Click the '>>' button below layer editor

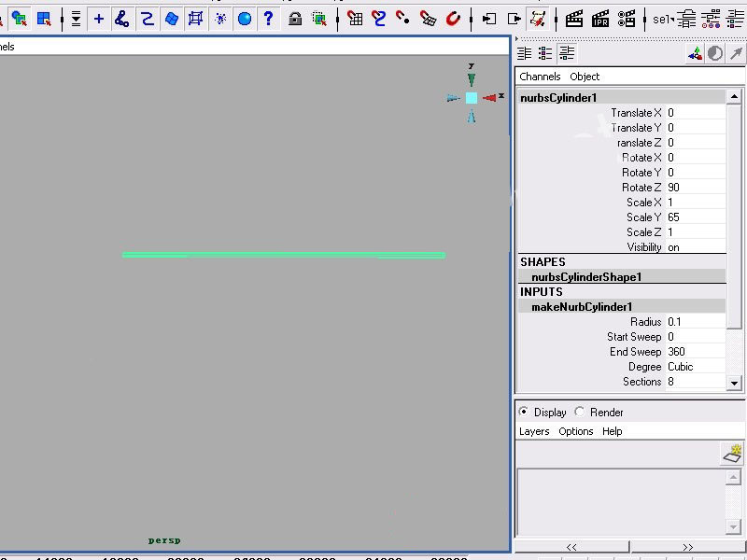[x=688, y=547]
